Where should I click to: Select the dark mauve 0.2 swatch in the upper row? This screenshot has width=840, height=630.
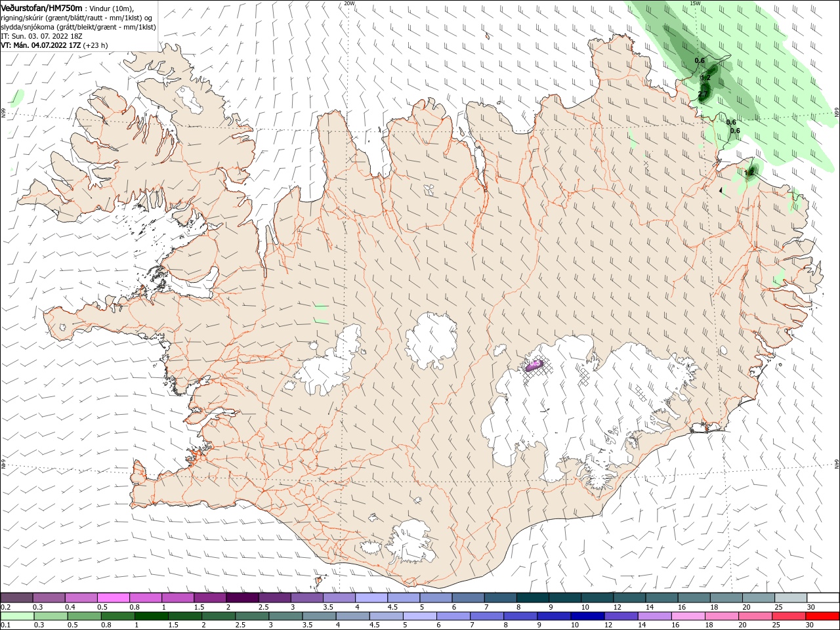tap(16, 598)
